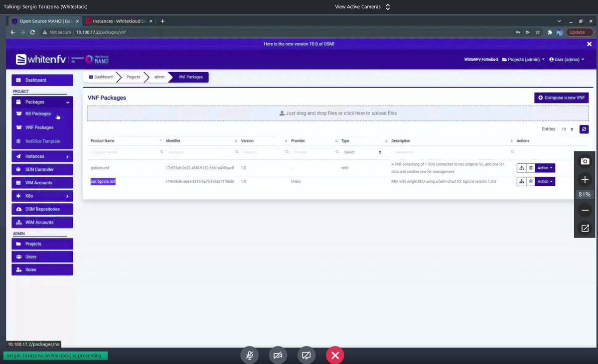Open the Action dropdown for gnbsim-vnf
This screenshot has height=364, width=598.
coord(544,168)
